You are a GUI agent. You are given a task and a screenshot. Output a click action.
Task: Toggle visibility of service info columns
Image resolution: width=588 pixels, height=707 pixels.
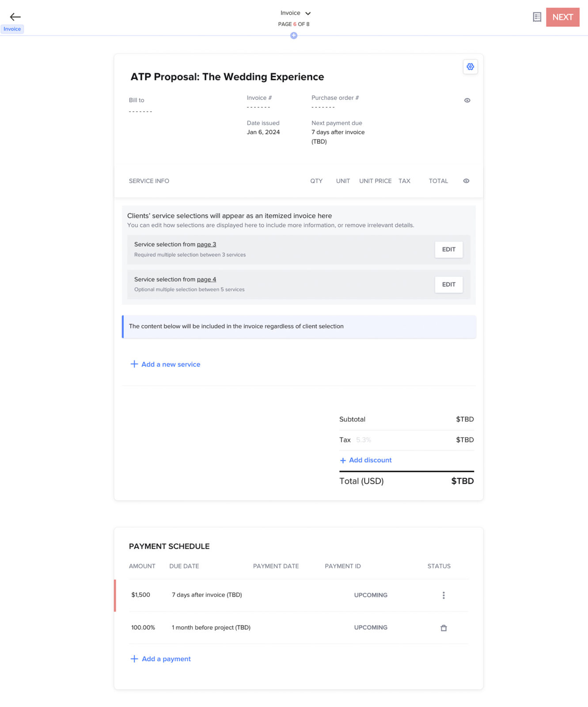tap(466, 181)
